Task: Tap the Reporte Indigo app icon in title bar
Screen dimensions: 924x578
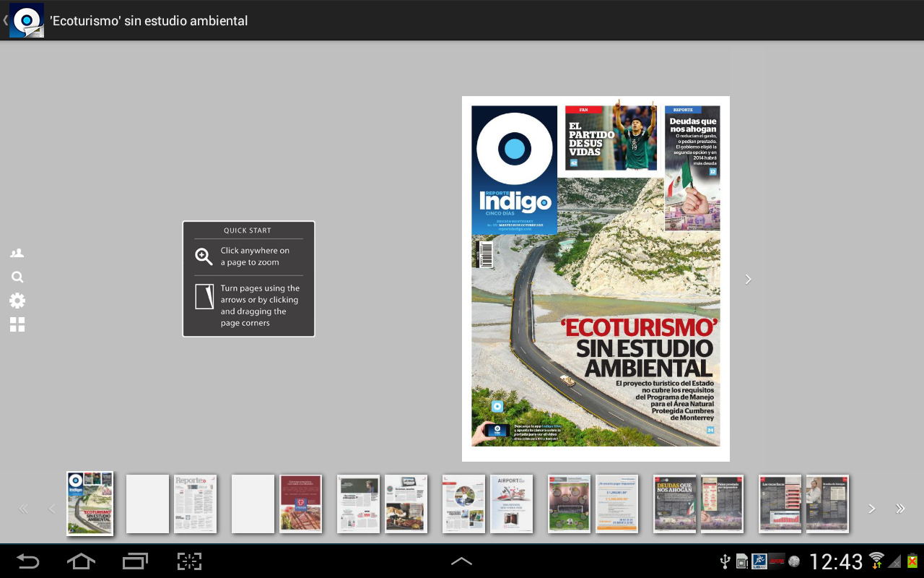Action: [27, 20]
